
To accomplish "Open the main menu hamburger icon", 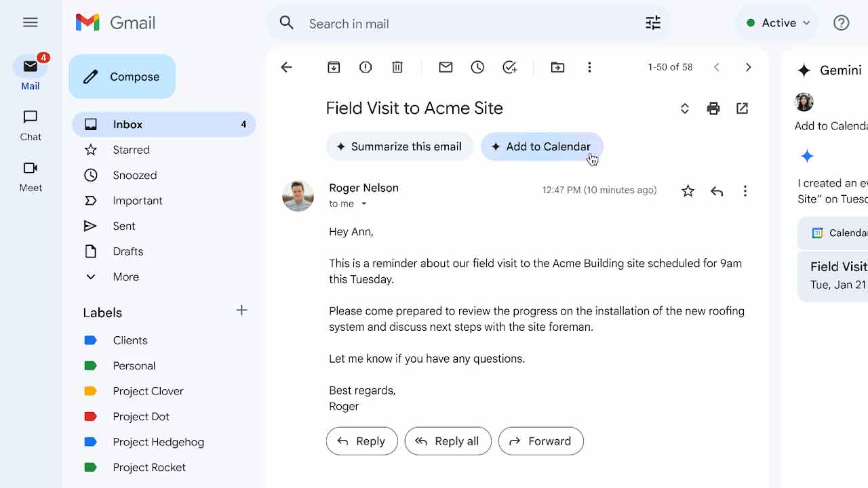I will tap(31, 22).
